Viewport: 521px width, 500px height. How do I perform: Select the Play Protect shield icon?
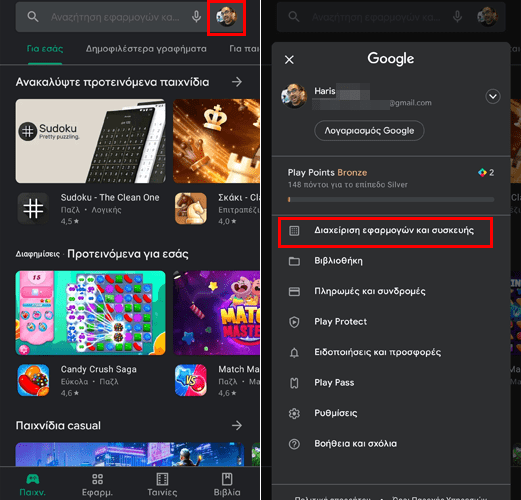pyautogui.click(x=294, y=322)
